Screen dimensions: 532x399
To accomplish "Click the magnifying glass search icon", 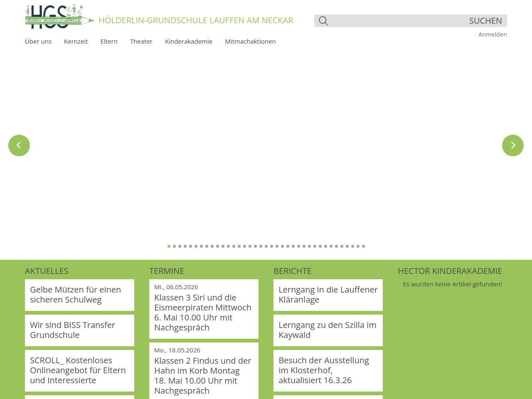I will pos(323,21).
